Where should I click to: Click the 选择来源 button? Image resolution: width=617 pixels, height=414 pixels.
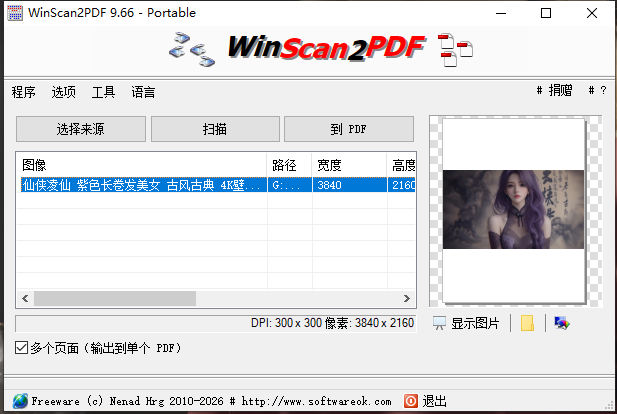[81, 129]
